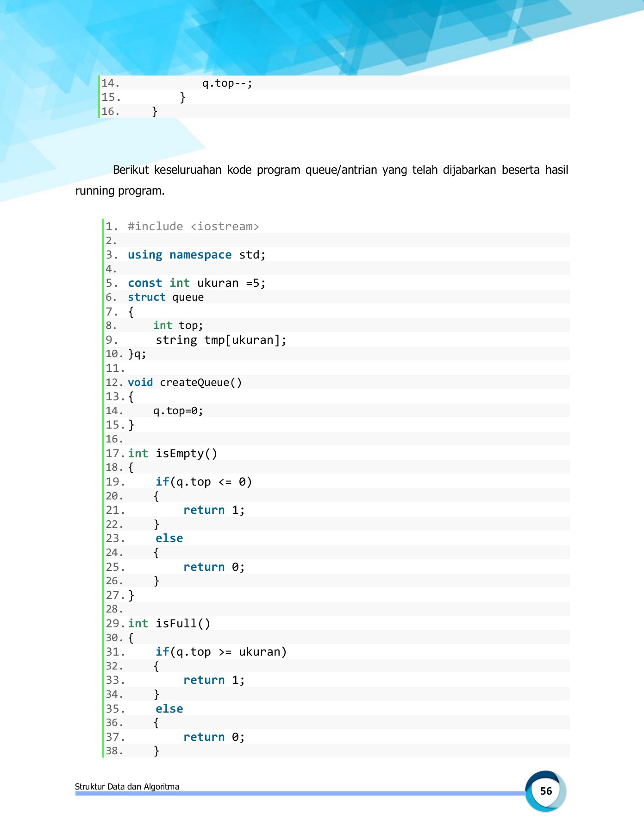Click the 'int isFull()' function header

coord(169,624)
